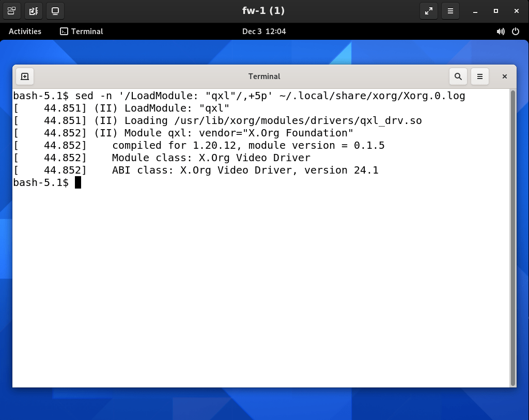Open the GNOME Activities overview
The height and width of the screenshot is (420, 529).
tap(25, 32)
